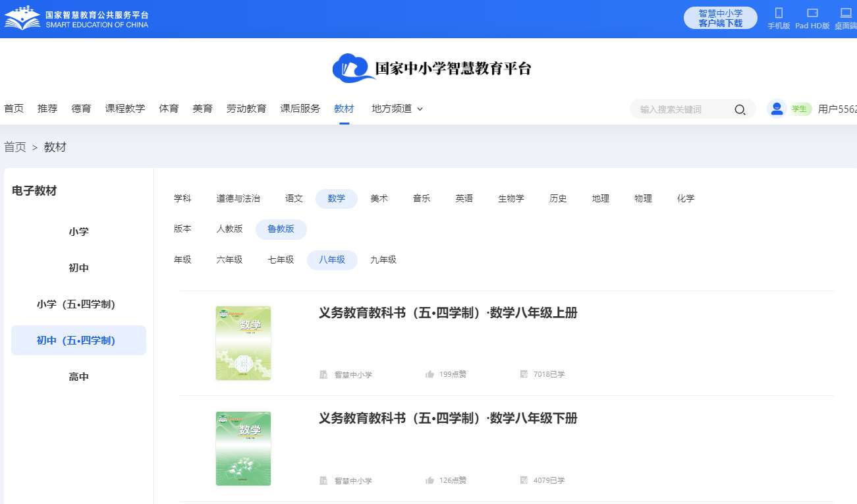Filter subject by 英语
857x504 pixels.
464,198
